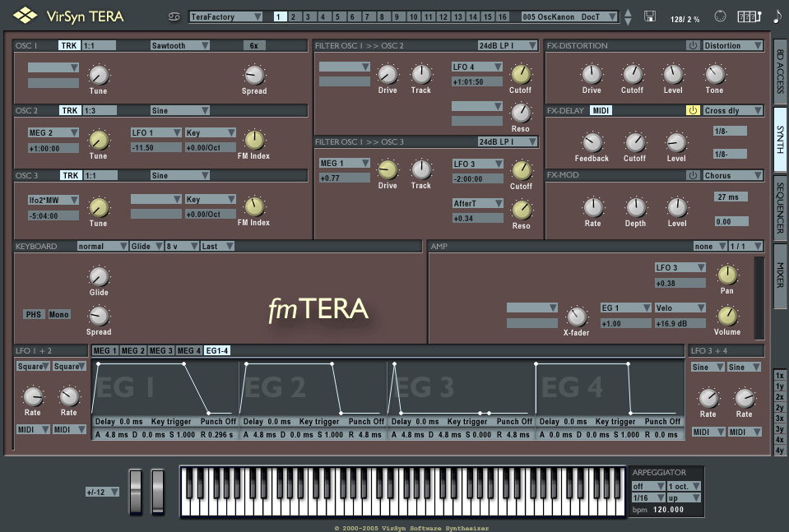Open the OSC 1 Sawtooth waveform dropdown

coord(180,45)
